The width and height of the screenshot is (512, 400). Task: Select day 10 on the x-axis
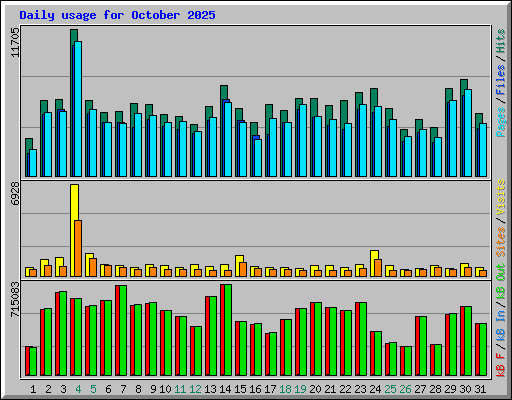[165, 389]
